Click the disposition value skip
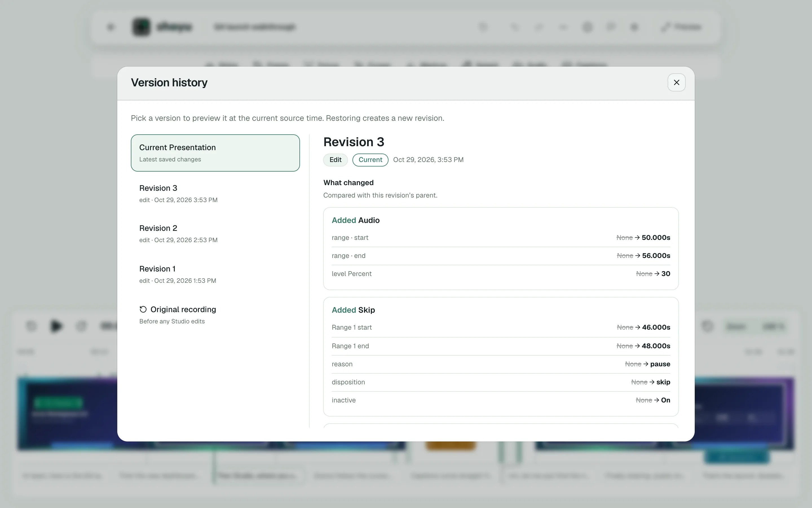Viewport: 812px width, 508px height. (663, 382)
